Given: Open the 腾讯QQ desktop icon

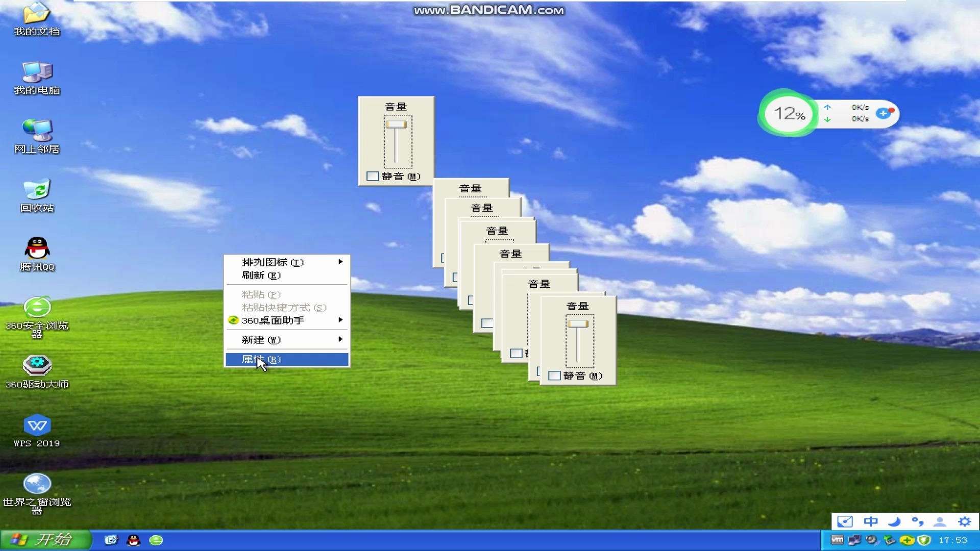Looking at the screenshot, I should [x=37, y=248].
